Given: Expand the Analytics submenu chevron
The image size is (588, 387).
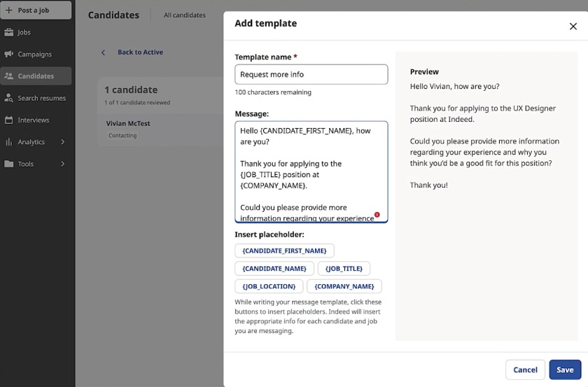Looking at the screenshot, I should [63, 142].
